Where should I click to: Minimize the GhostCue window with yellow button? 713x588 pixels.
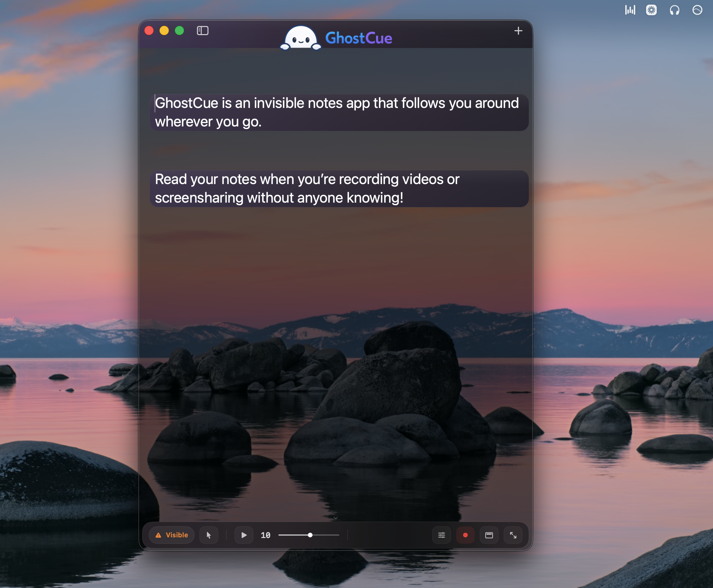(164, 30)
